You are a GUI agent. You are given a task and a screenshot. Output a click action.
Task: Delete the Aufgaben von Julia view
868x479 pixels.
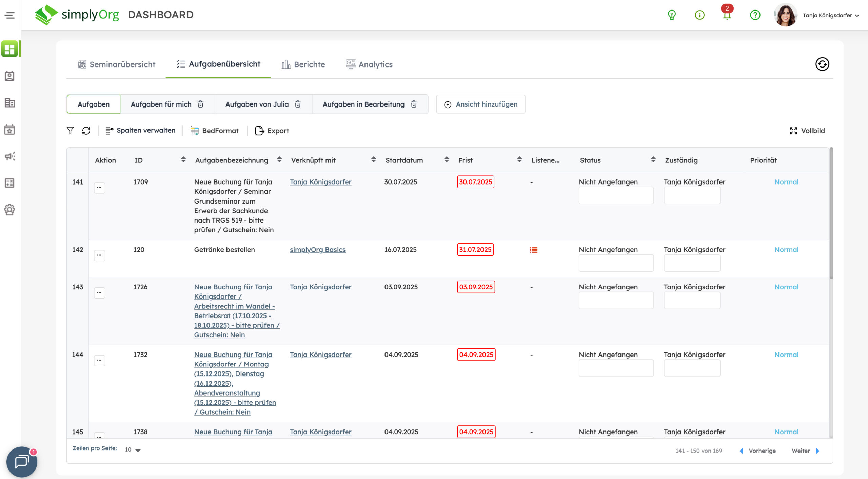click(x=298, y=104)
